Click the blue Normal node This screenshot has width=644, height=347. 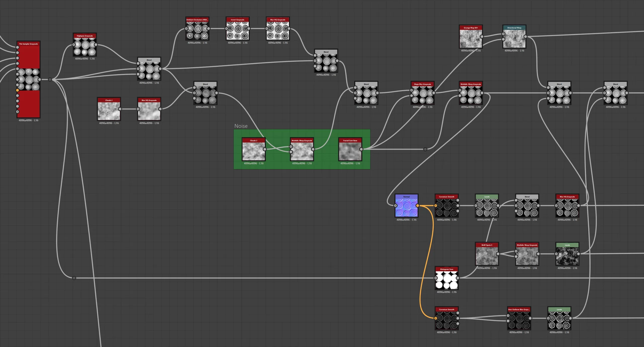click(407, 206)
